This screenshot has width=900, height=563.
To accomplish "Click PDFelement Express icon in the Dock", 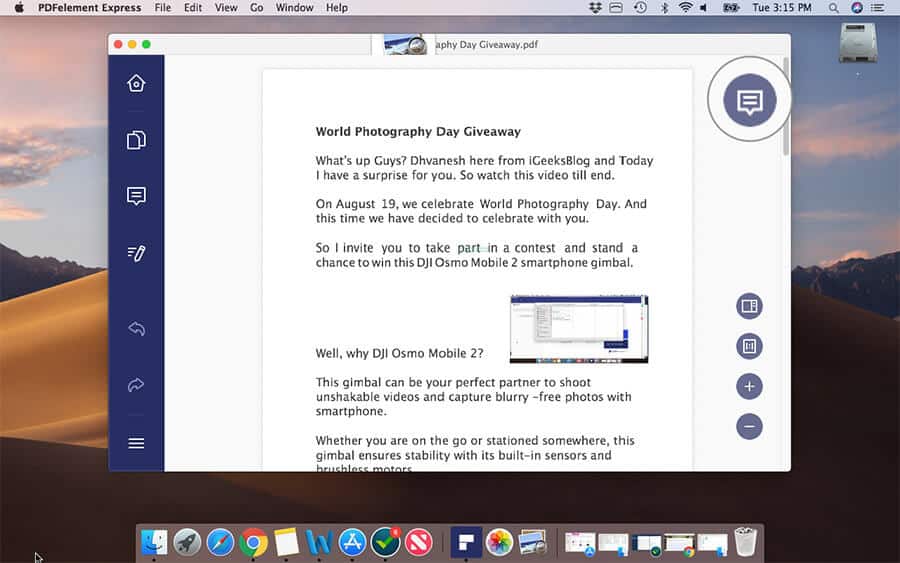I will coord(466,542).
